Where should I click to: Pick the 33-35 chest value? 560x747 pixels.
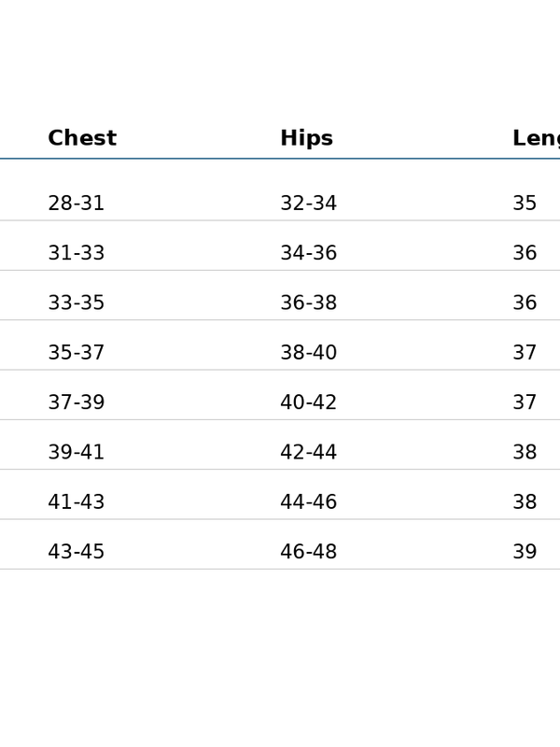(x=76, y=303)
